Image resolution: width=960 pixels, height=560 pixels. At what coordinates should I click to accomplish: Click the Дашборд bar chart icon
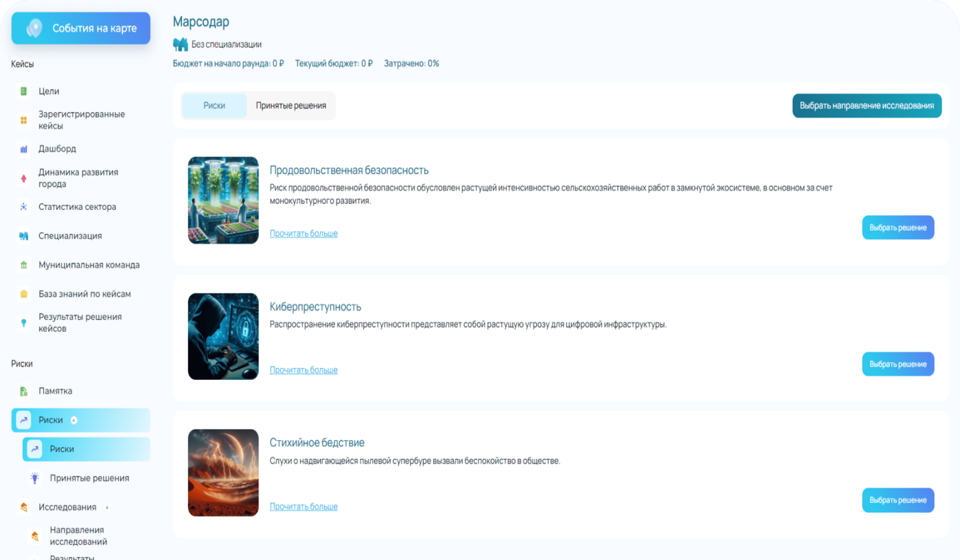(24, 149)
